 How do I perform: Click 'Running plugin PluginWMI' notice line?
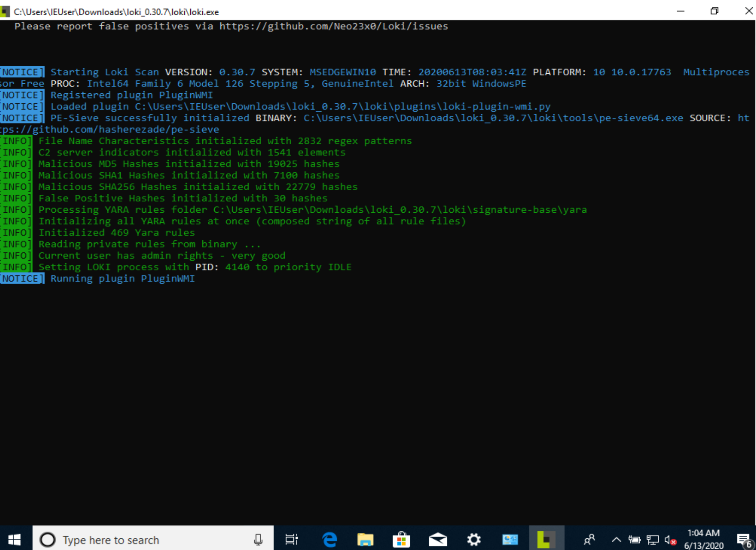coord(123,279)
